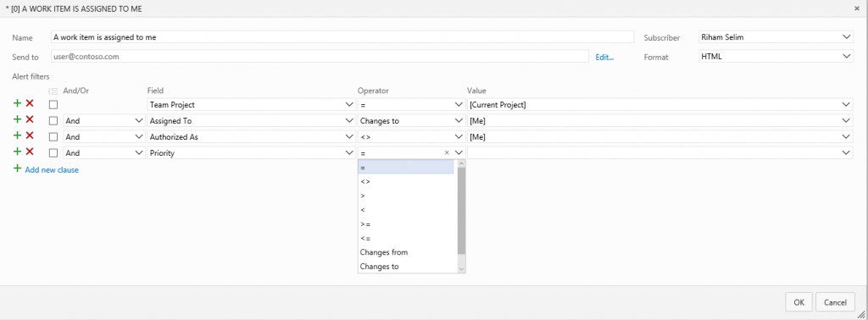Click the Edit... link
This screenshot has width=868, height=320.
coord(604,57)
